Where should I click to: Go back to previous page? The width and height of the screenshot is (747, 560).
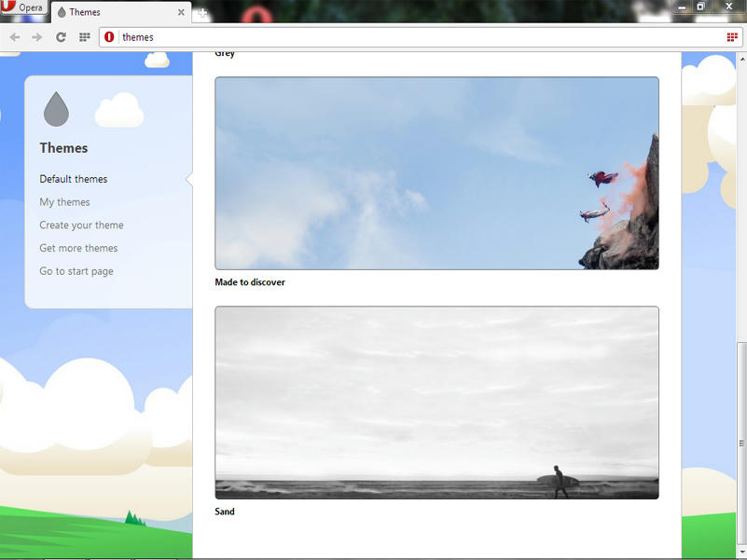[15, 37]
